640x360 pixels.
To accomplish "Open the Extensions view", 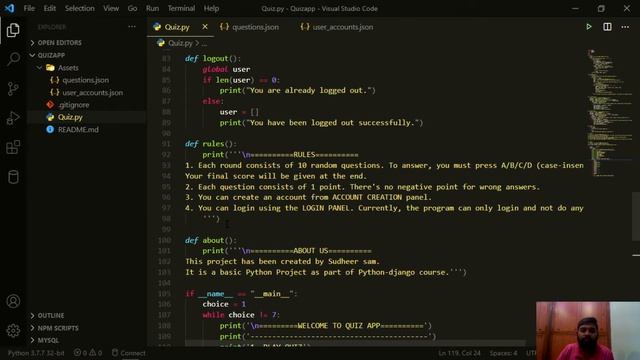I will coord(13,147).
